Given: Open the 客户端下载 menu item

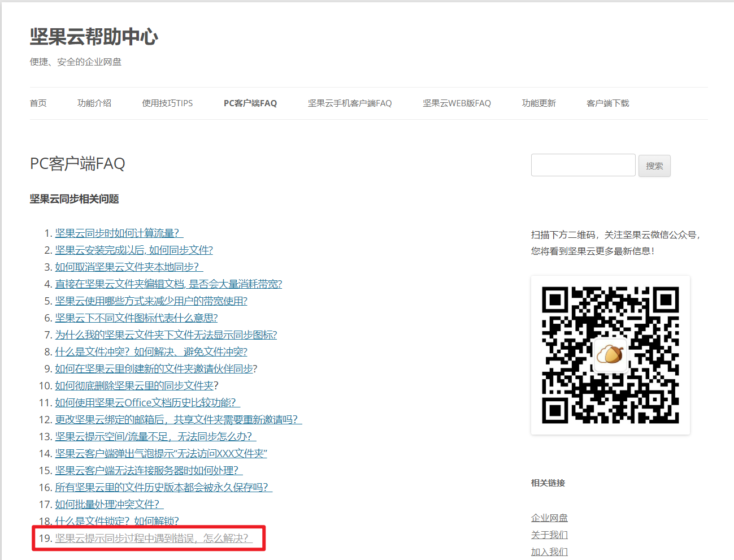Looking at the screenshot, I should (x=608, y=103).
